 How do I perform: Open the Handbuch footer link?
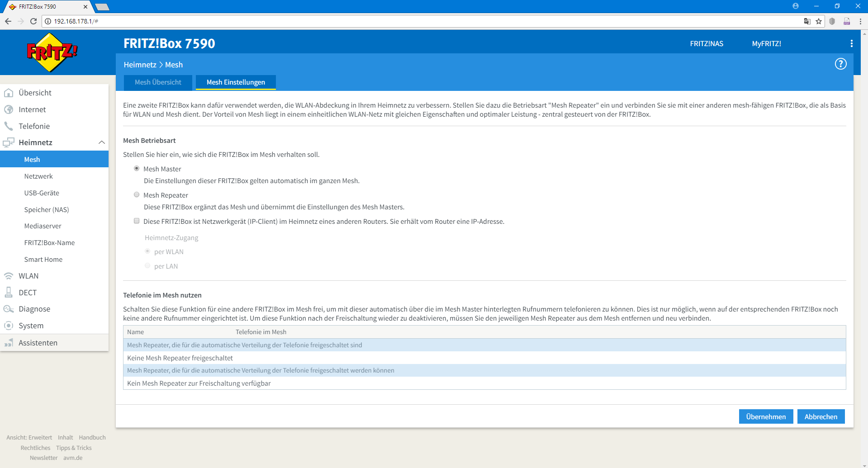tap(92, 437)
